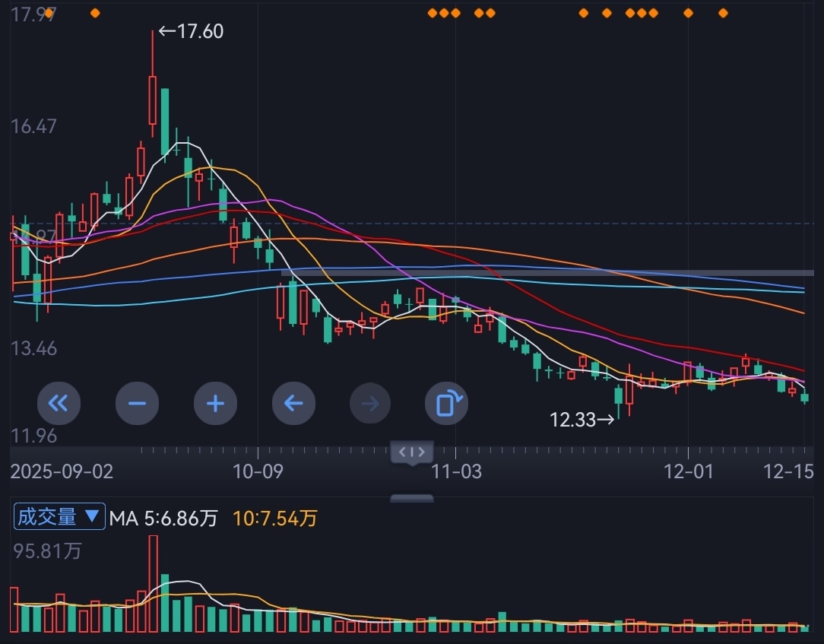Click the 16.47 price axis label
This screenshot has height=644, width=824.
coord(33,127)
